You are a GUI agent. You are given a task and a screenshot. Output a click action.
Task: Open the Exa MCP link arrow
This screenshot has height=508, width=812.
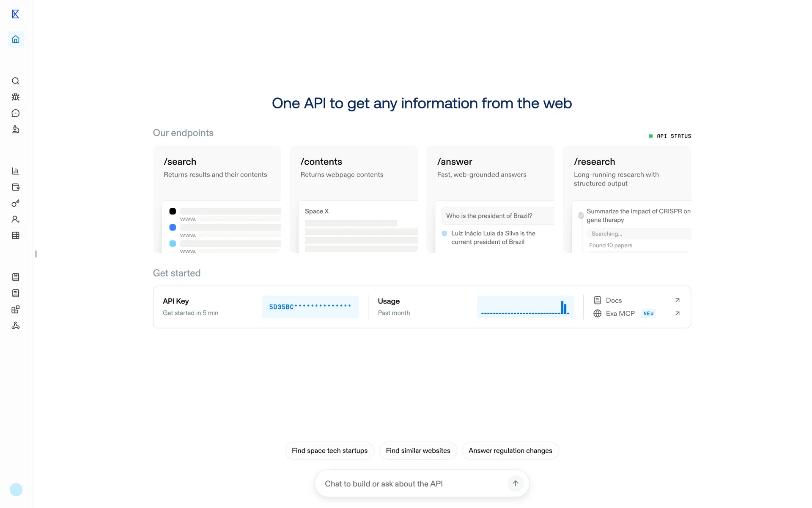pos(677,313)
